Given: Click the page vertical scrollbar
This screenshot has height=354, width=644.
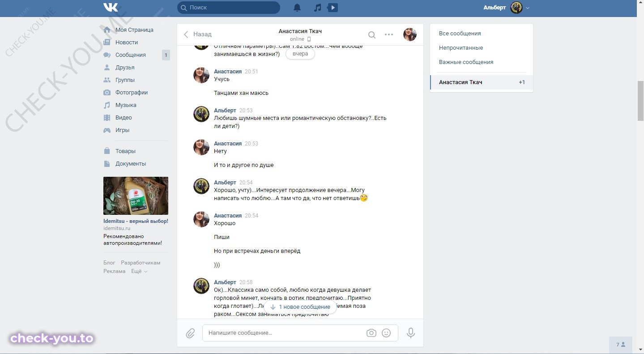Looking at the screenshot, I should point(640,101).
